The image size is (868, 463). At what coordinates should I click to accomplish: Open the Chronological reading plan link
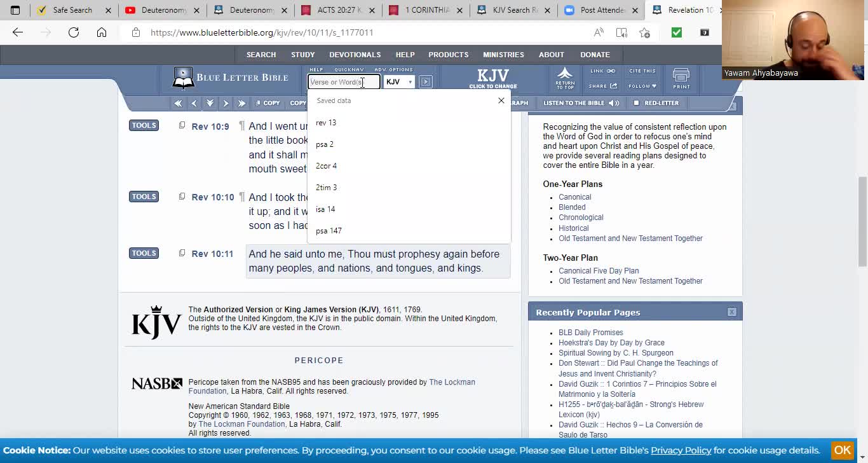[x=581, y=218]
